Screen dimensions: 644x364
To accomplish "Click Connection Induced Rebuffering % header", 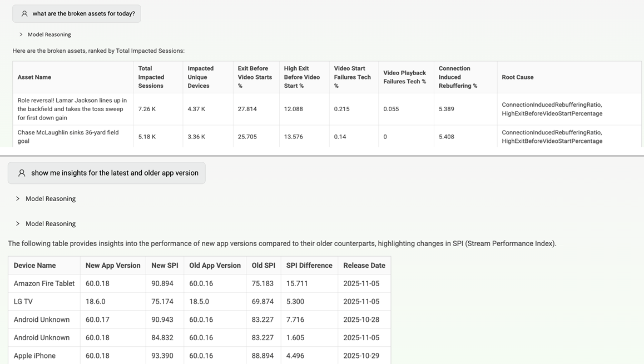I will click(458, 77).
